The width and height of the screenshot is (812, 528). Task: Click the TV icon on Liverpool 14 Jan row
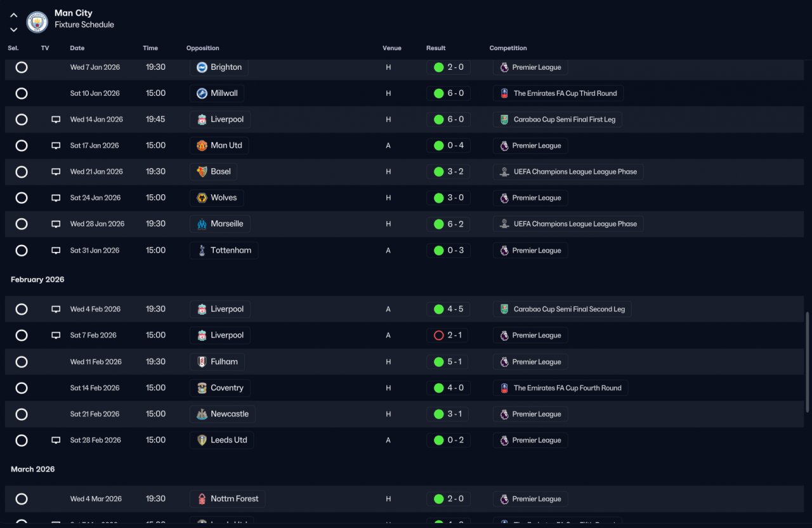click(x=56, y=119)
